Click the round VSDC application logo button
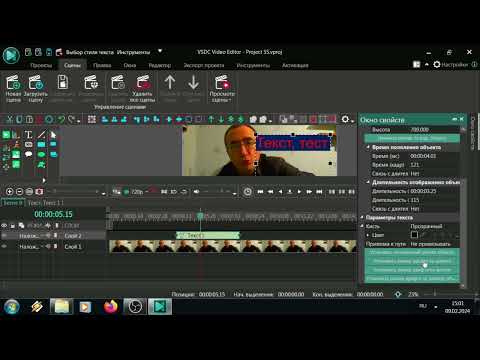The height and width of the screenshot is (360, 480). [11, 55]
